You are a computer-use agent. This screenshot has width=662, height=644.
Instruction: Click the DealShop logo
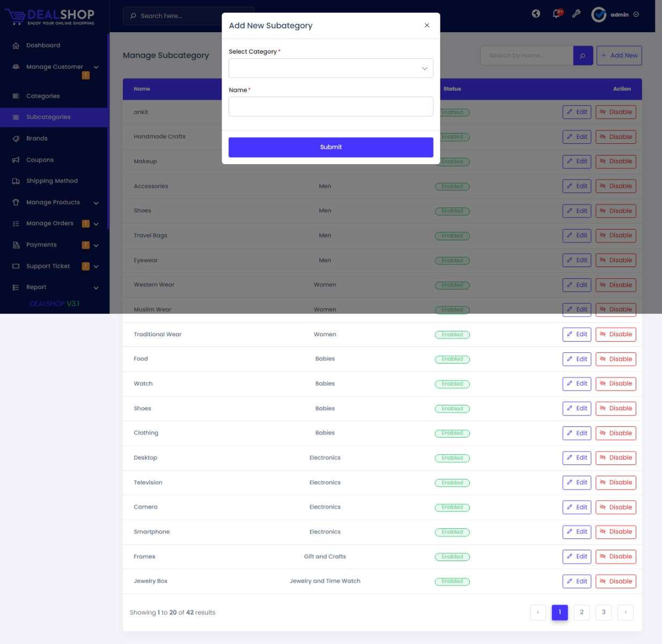[50, 17]
